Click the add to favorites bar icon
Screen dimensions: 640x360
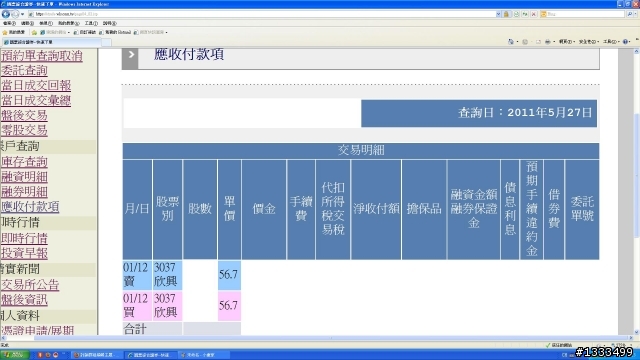(34, 32)
